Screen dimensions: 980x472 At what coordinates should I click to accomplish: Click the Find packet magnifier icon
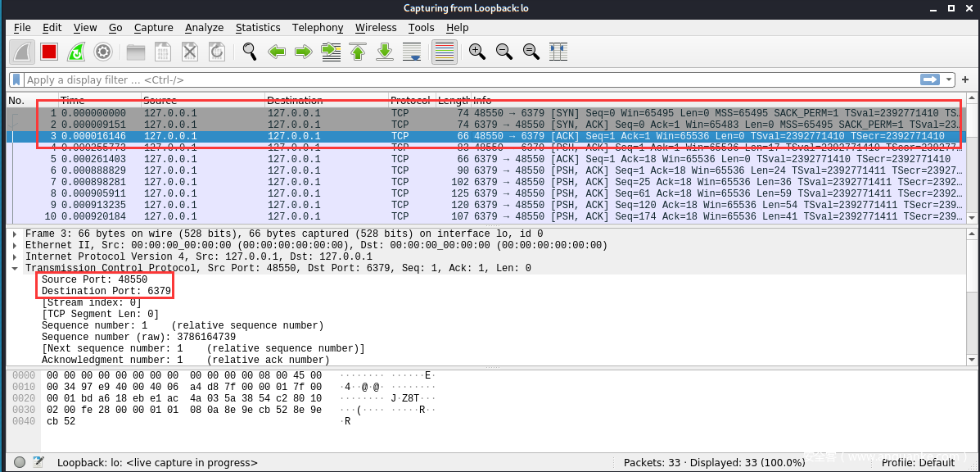[250, 52]
